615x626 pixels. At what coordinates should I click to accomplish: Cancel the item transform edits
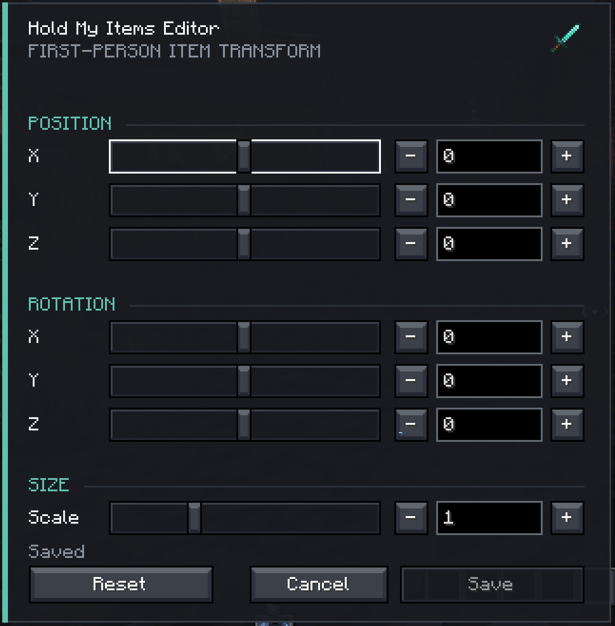click(319, 584)
